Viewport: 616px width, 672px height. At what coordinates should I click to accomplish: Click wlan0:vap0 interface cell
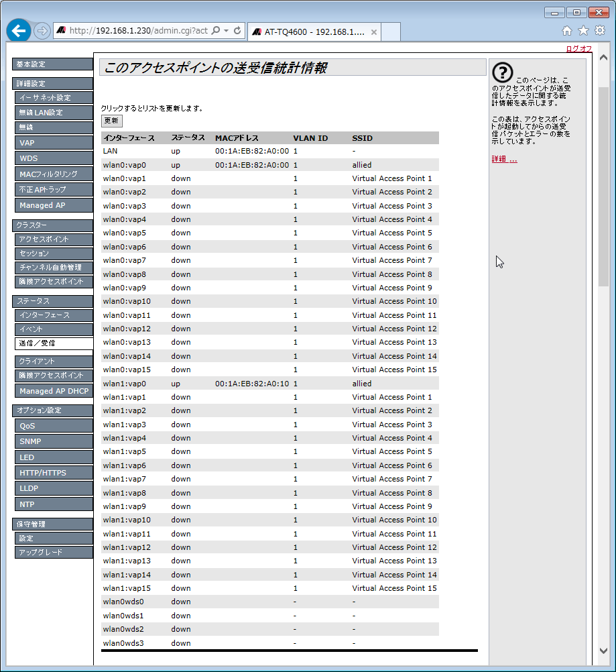coord(124,165)
